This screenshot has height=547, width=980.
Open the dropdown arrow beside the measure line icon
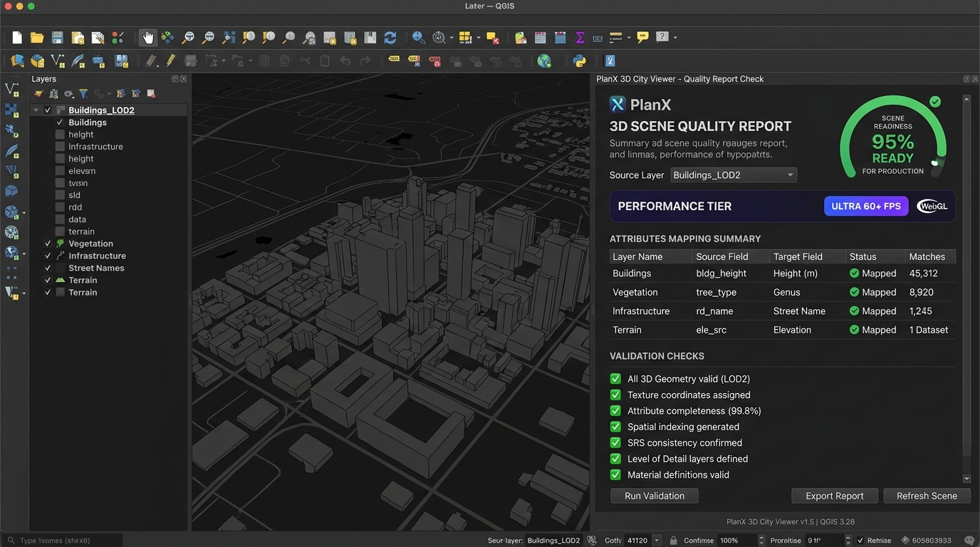[629, 38]
